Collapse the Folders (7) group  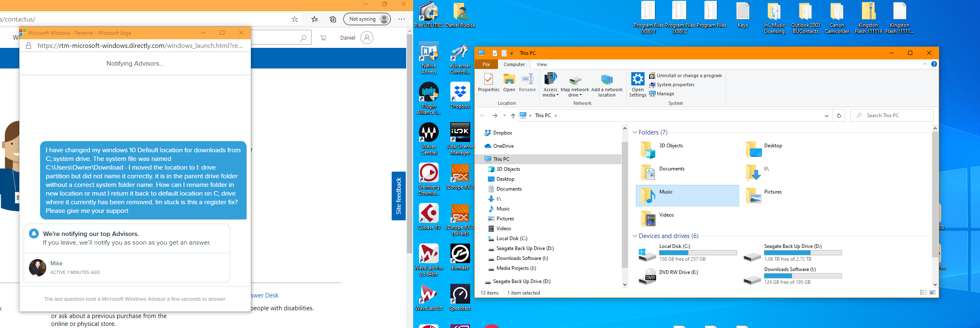(x=635, y=132)
